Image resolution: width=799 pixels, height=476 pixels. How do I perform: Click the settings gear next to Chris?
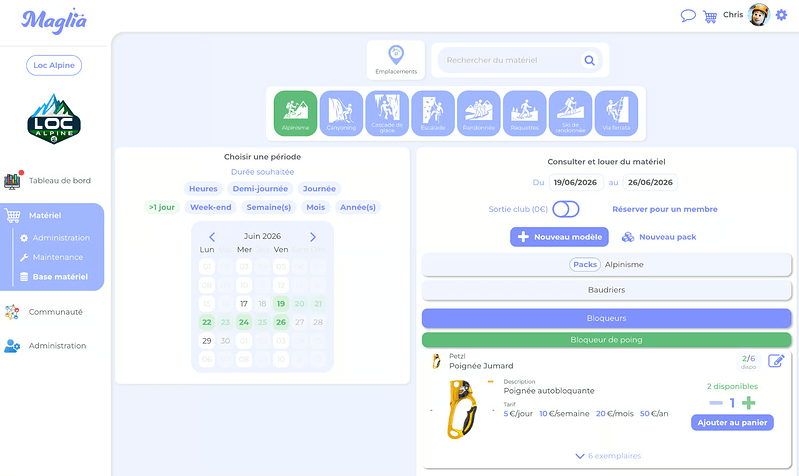[781, 15]
